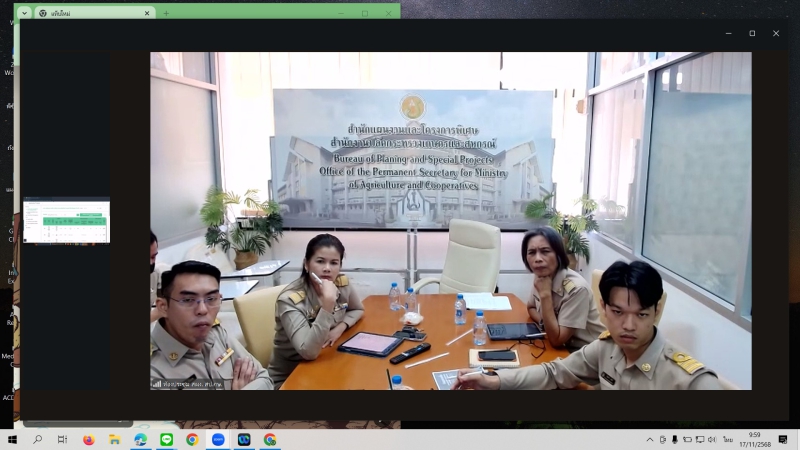Open File Explorer from the taskbar
Image resolution: width=800 pixels, height=450 pixels.
click(115, 439)
